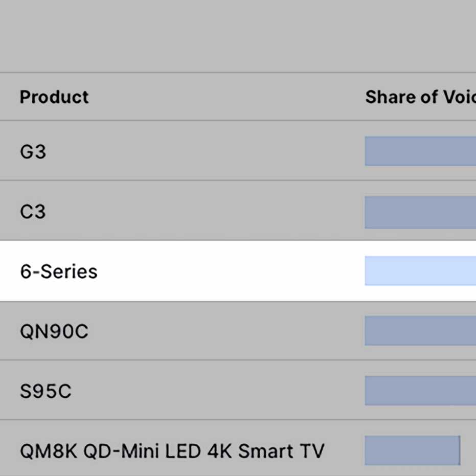
Task: Click the QN90C share of voice bar
Action: pyautogui.click(x=420, y=331)
